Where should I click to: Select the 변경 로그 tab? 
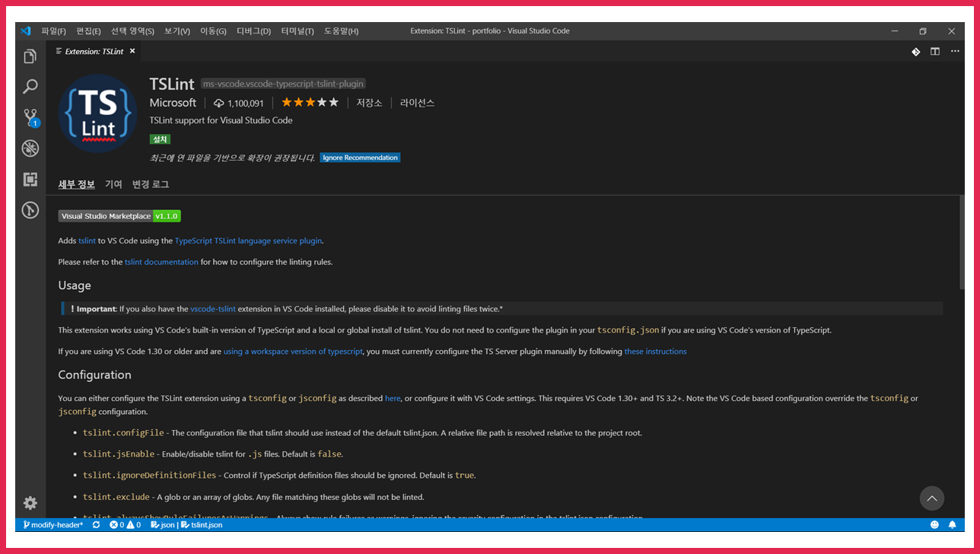point(151,185)
